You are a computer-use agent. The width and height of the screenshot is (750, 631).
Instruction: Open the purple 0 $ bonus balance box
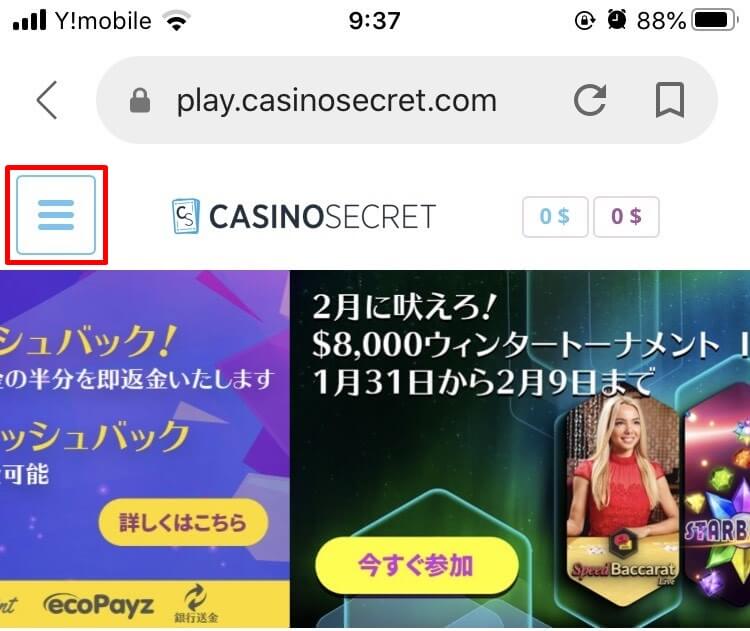tap(627, 217)
